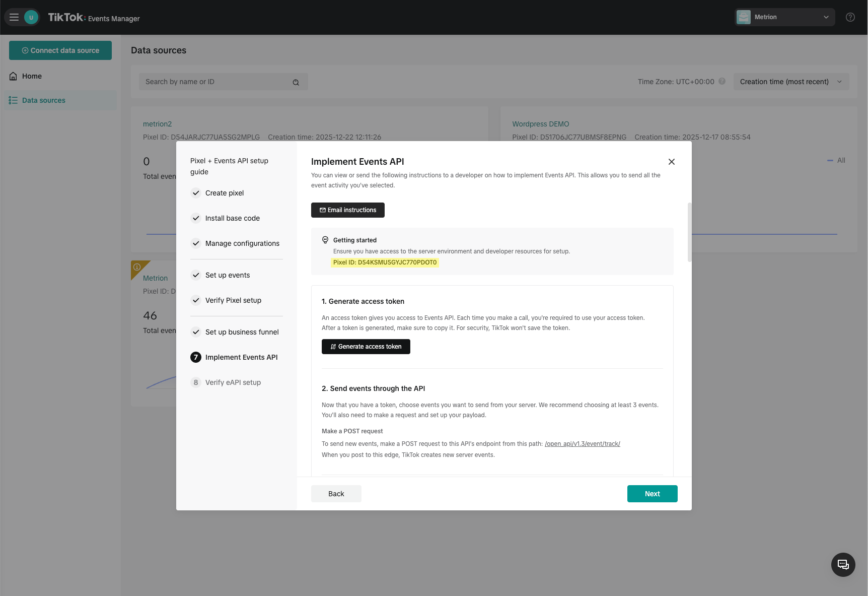Click the dialog vertical scrollbar
This screenshot has width=868, height=596.
(689, 232)
